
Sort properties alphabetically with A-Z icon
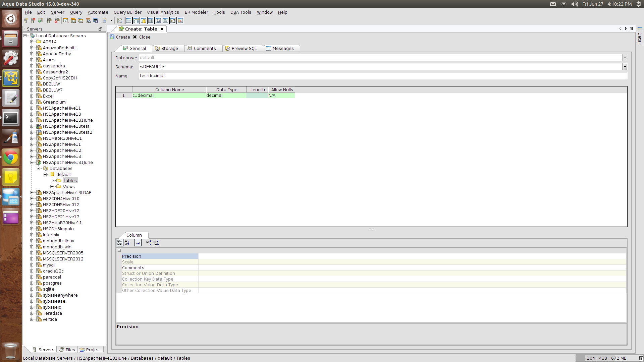(127, 243)
